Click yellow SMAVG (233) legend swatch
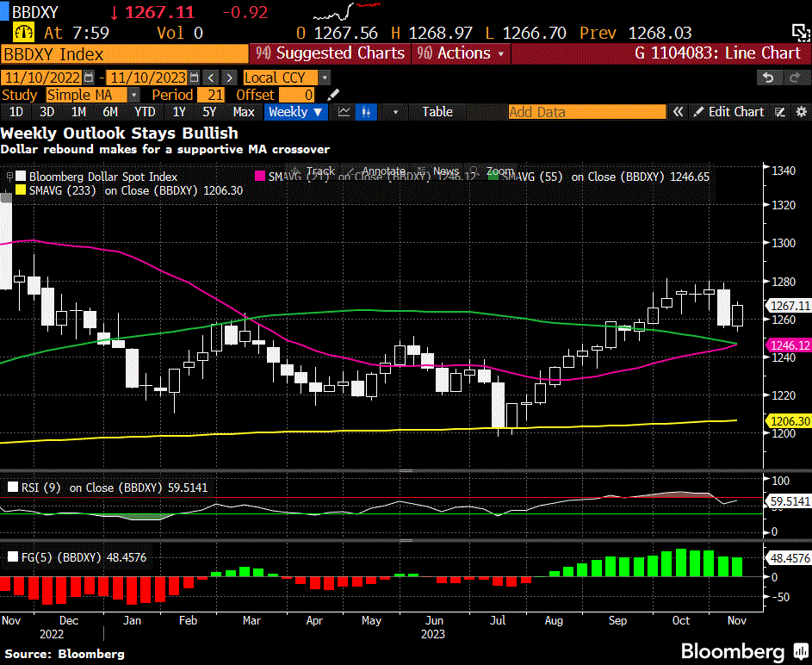The width and height of the screenshot is (812, 665). 21,190
